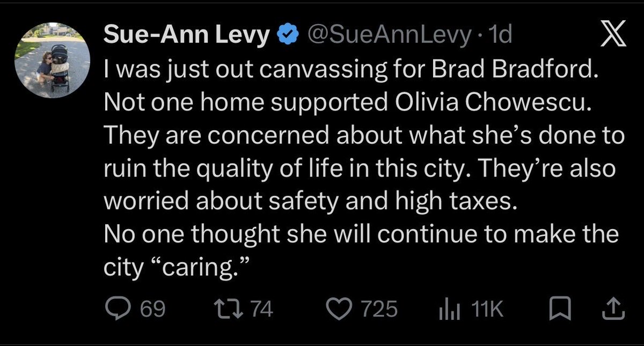
Task: Open the Sue-Ann Levy display name
Action: coord(186,36)
